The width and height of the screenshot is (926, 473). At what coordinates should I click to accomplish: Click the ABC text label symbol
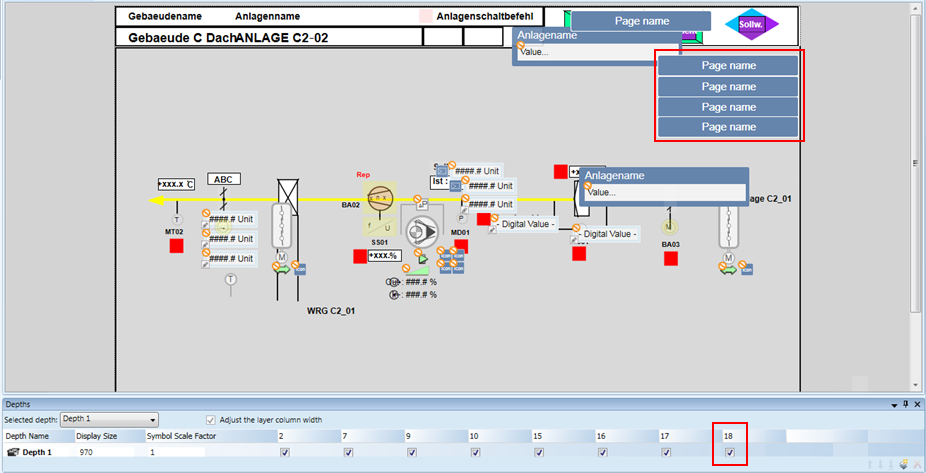tap(224, 179)
